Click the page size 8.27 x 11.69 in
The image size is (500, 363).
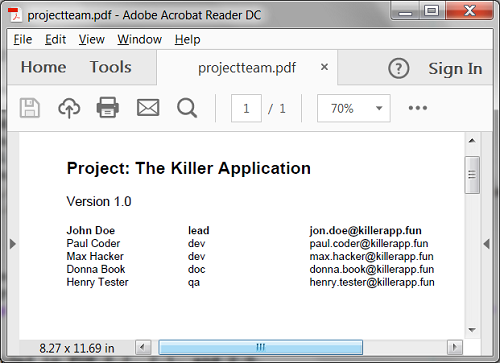click(x=77, y=348)
